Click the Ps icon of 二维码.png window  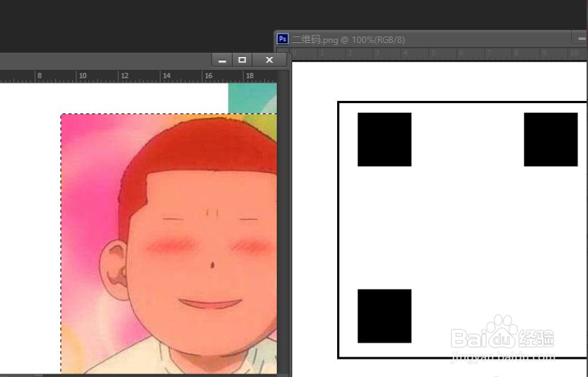click(x=282, y=39)
